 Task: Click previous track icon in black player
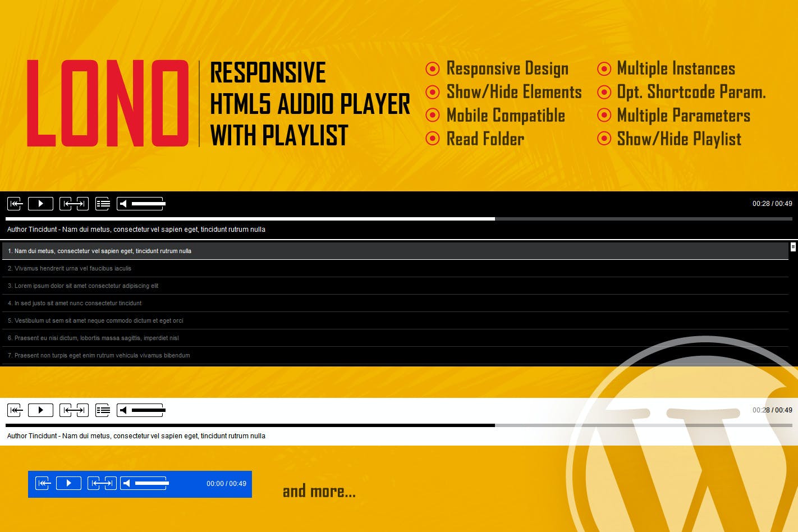15,204
